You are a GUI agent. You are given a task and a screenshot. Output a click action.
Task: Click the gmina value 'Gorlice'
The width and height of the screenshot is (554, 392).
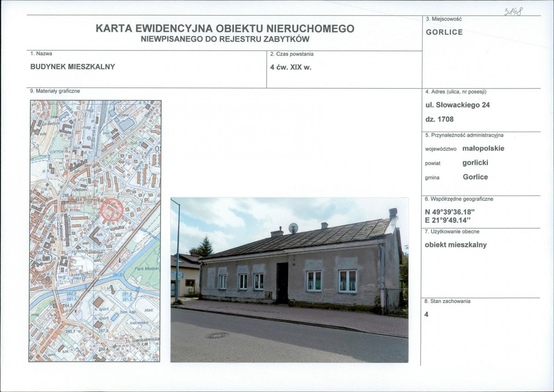coord(476,177)
